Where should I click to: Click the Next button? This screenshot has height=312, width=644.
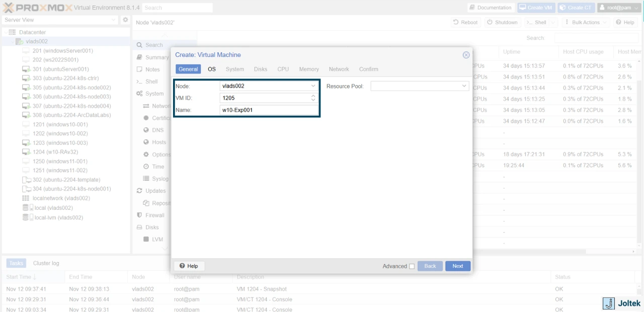click(458, 266)
